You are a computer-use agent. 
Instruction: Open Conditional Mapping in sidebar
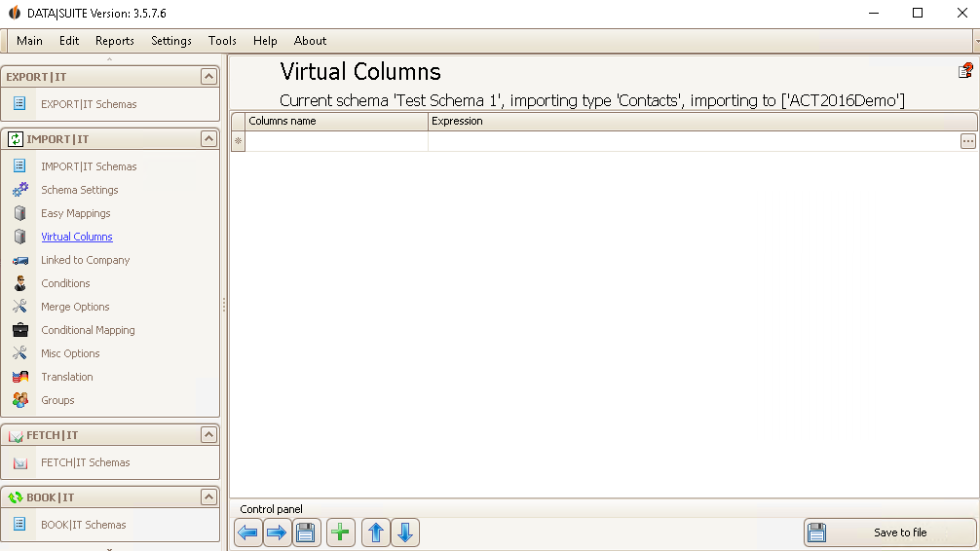(88, 330)
